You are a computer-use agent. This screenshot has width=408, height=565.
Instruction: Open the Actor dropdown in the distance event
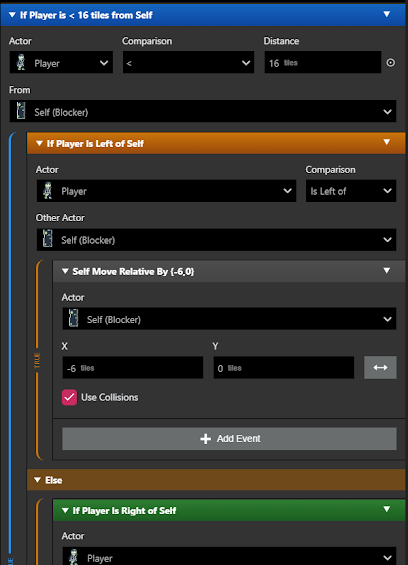point(61,62)
